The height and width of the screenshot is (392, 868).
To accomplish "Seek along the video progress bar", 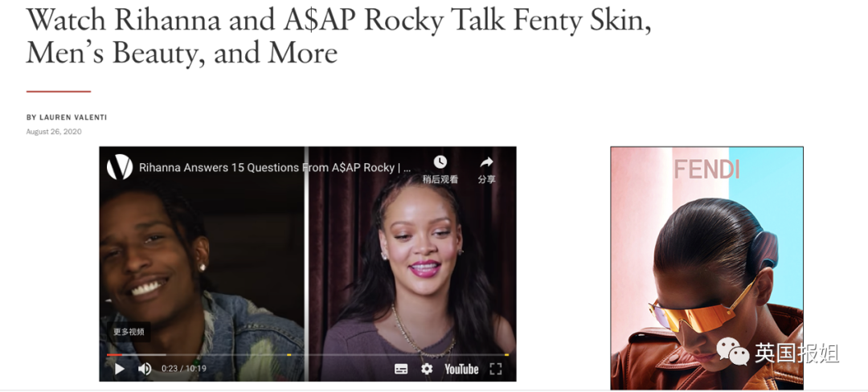I will point(308,354).
